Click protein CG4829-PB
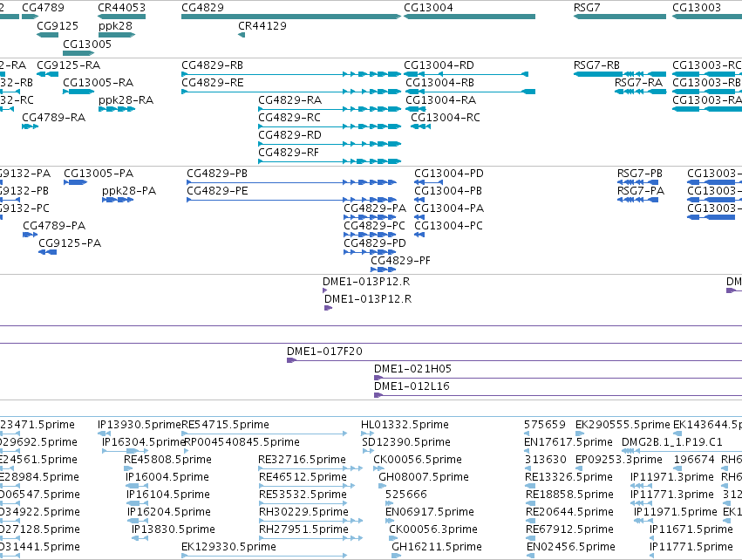 point(217,174)
